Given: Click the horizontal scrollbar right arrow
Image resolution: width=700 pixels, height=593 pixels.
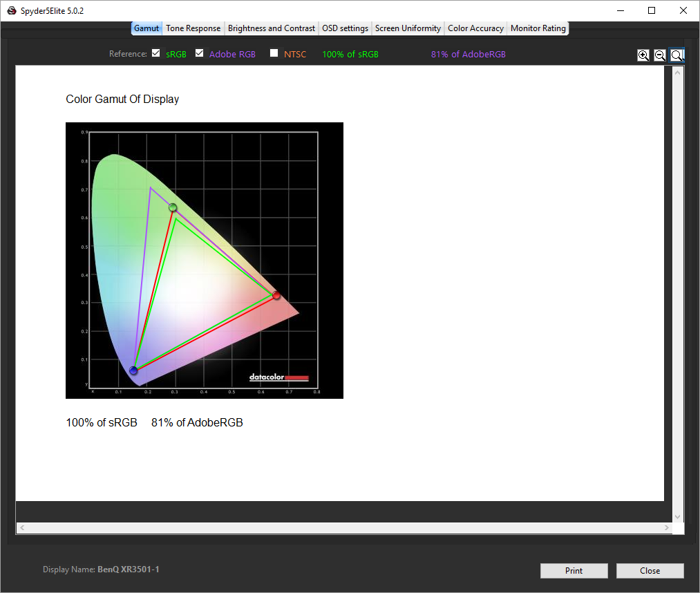Looking at the screenshot, I should pyautogui.click(x=667, y=528).
